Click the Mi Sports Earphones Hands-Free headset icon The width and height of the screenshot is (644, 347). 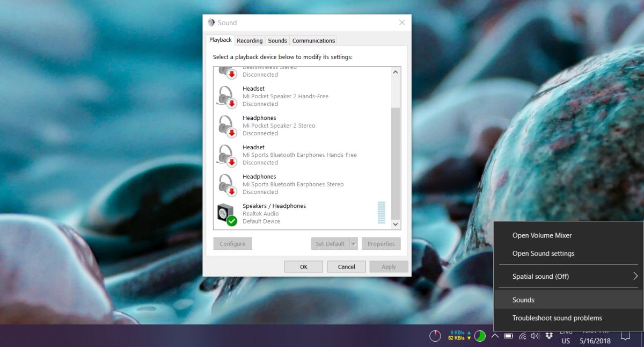[x=226, y=155]
